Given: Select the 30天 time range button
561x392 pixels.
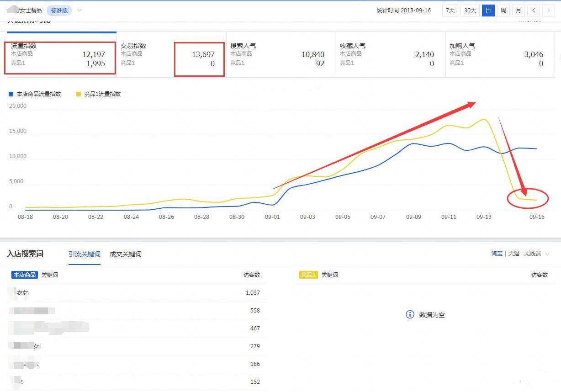Looking at the screenshot, I should [470, 10].
